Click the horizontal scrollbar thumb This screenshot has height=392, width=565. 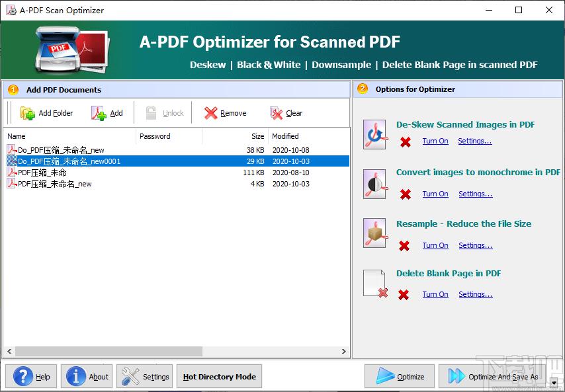click(x=109, y=351)
